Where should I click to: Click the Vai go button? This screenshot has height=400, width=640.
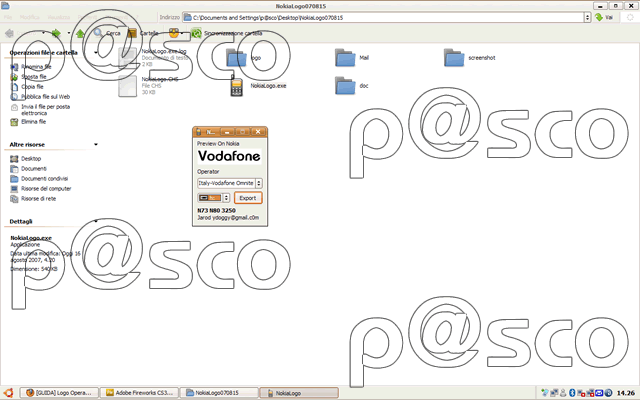(605, 18)
